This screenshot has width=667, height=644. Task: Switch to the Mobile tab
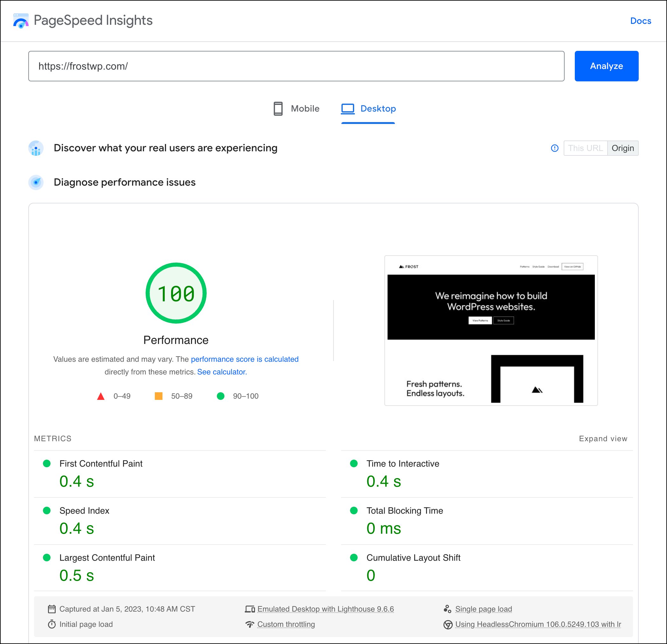click(x=296, y=109)
